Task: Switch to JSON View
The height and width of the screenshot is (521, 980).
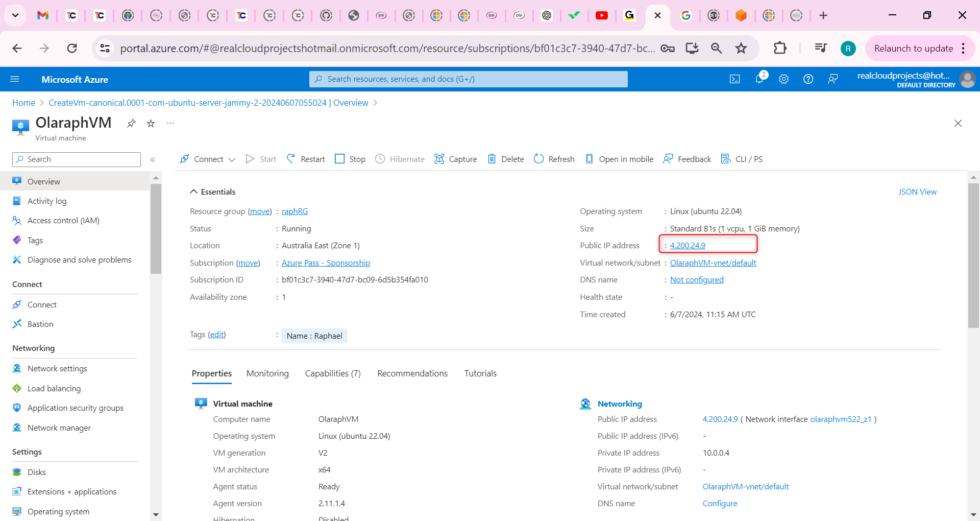Action: [918, 192]
